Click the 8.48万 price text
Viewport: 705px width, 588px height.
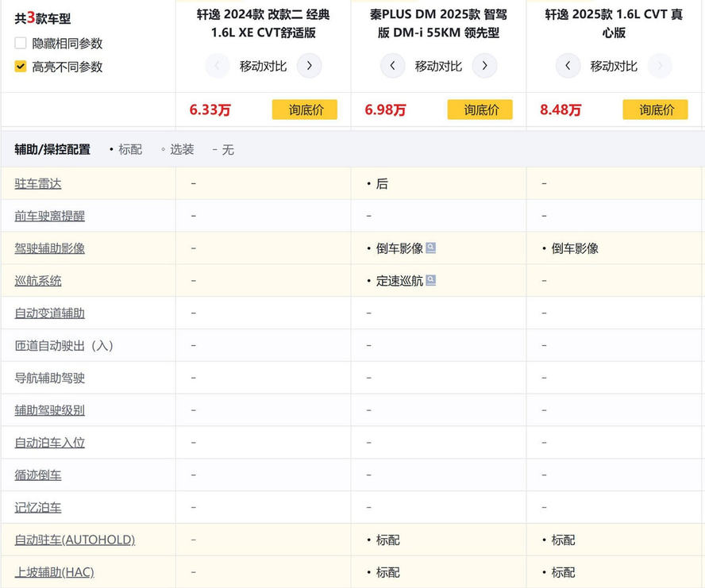tap(561, 110)
